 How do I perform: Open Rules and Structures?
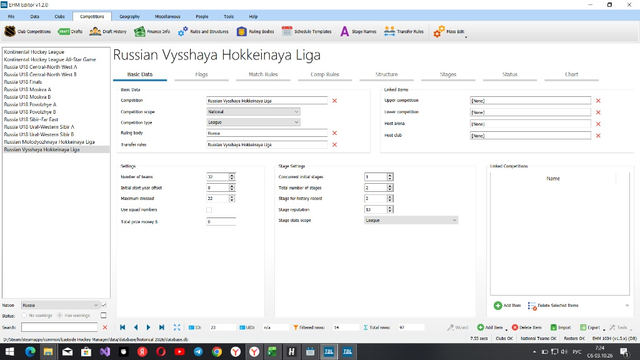click(x=203, y=31)
